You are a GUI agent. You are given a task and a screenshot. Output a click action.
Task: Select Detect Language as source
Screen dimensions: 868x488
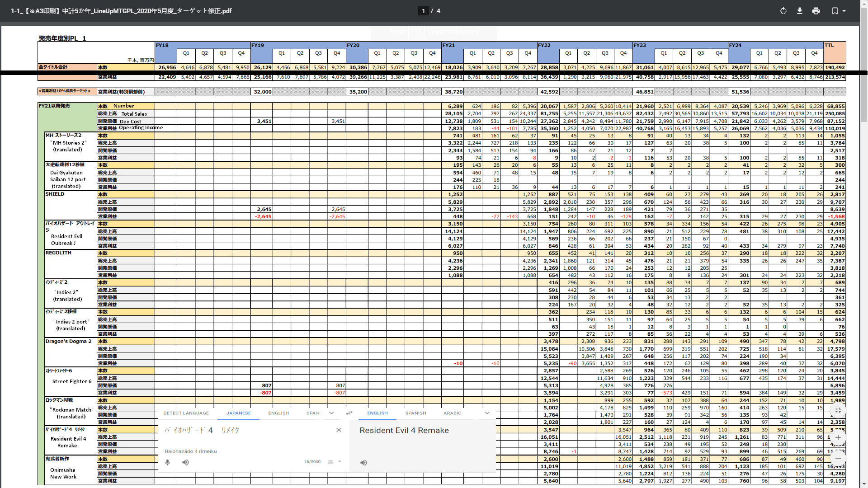(x=186, y=413)
